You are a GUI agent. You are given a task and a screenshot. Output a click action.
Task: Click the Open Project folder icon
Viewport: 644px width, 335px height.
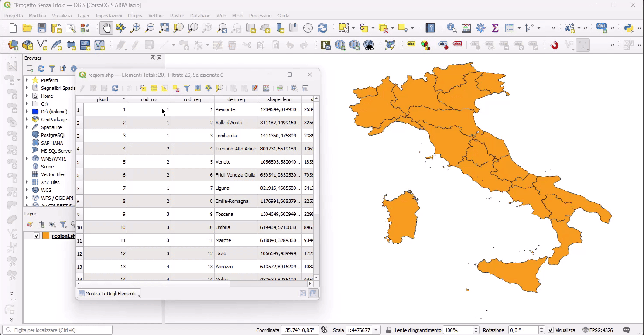[x=27, y=28]
